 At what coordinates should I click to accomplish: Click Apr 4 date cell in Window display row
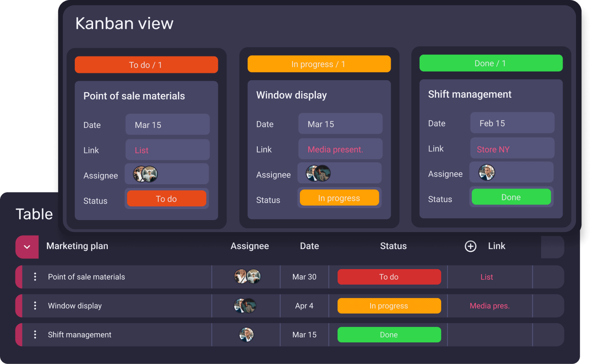pos(304,306)
